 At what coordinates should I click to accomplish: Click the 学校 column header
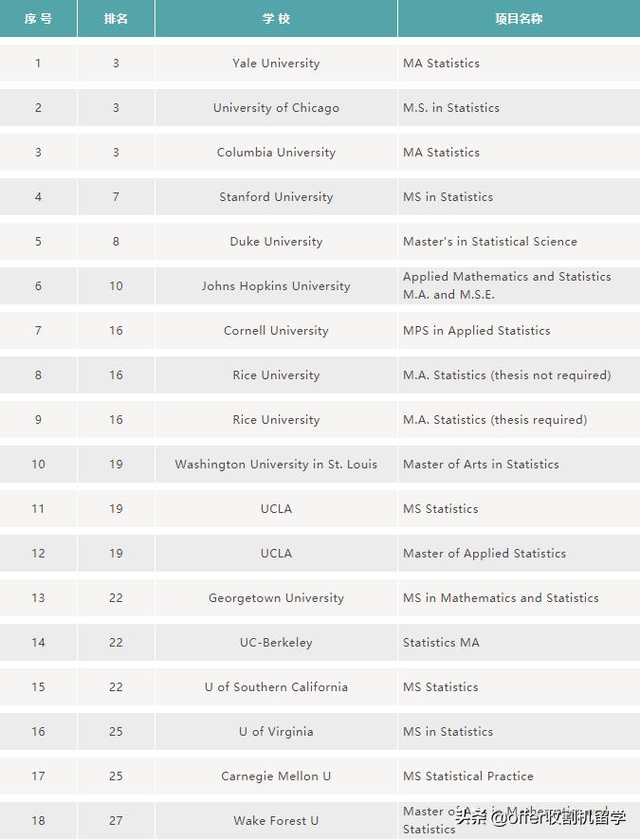(x=276, y=19)
